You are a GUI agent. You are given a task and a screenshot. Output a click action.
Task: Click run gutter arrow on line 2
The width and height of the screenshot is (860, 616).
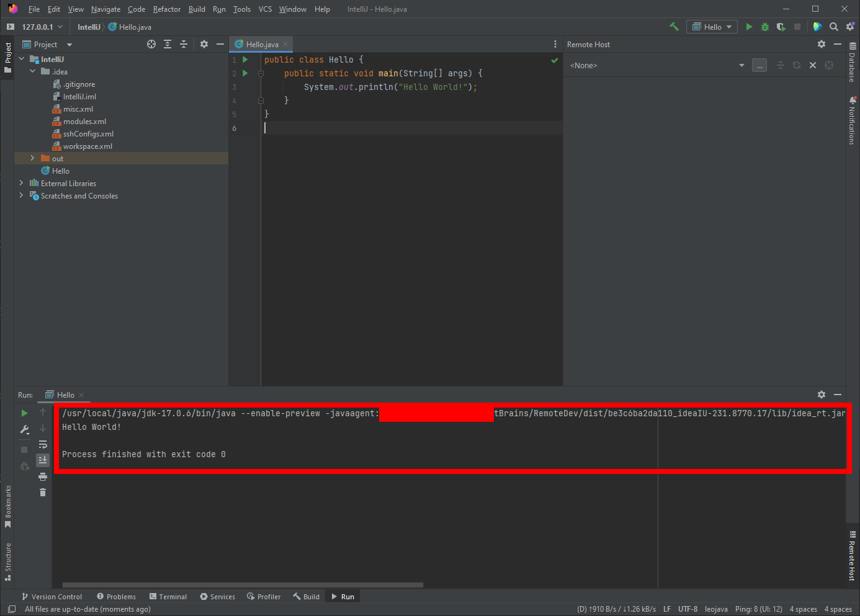(x=245, y=73)
